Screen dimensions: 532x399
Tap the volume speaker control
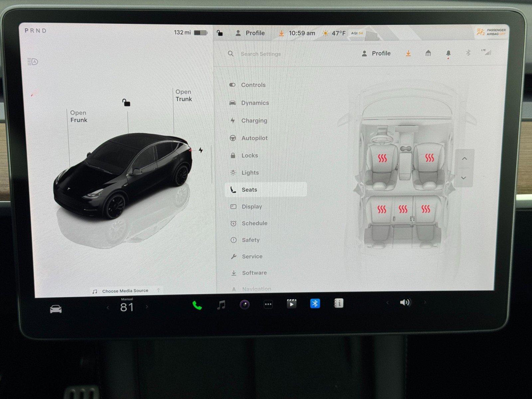click(x=405, y=302)
